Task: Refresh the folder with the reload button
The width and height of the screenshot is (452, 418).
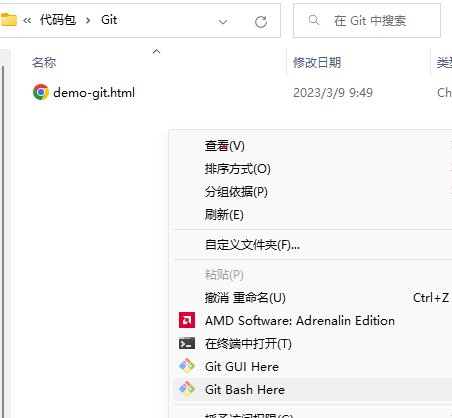Action: click(x=261, y=22)
